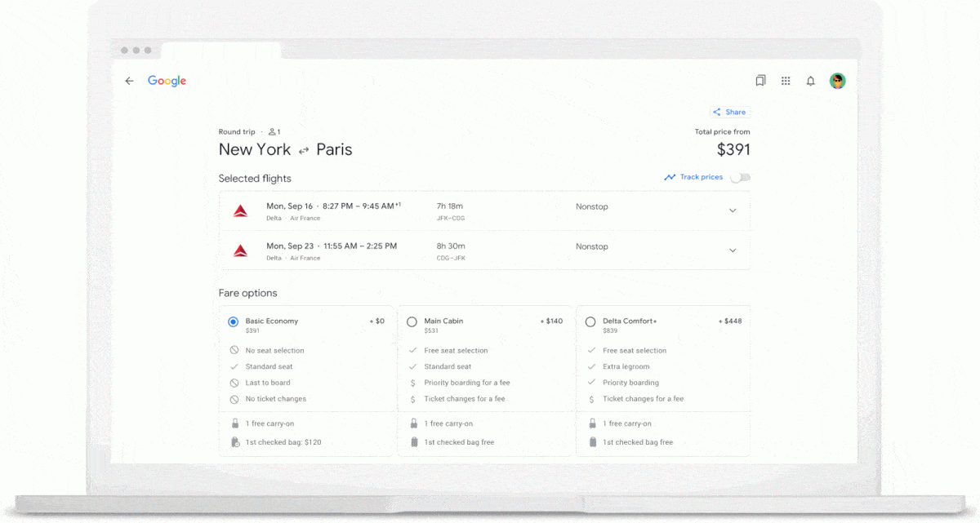Viewport: 980px width, 523px height.
Task: Open the account profile avatar
Action: click(x=837, y=81)
